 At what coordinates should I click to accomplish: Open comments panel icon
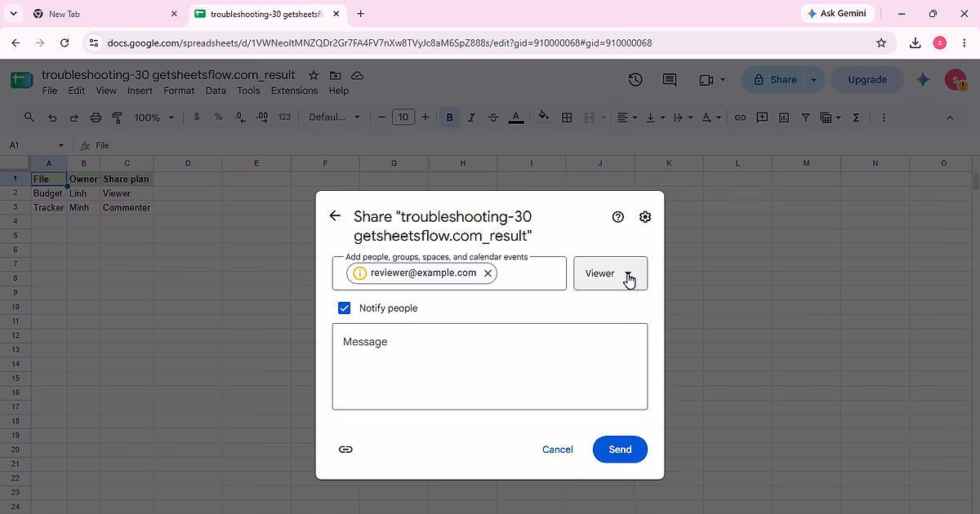pyautogui.click(x=670, y=79)
